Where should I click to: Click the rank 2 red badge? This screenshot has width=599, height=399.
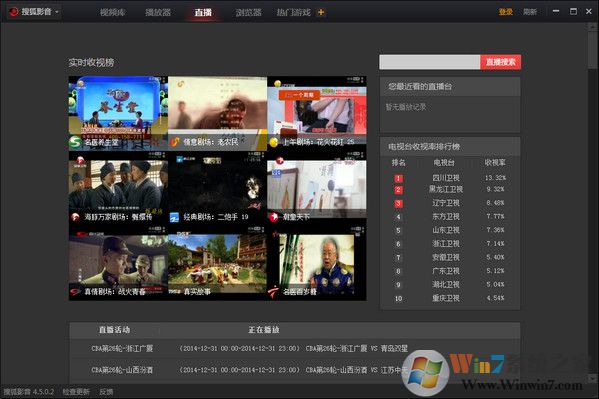398,190
